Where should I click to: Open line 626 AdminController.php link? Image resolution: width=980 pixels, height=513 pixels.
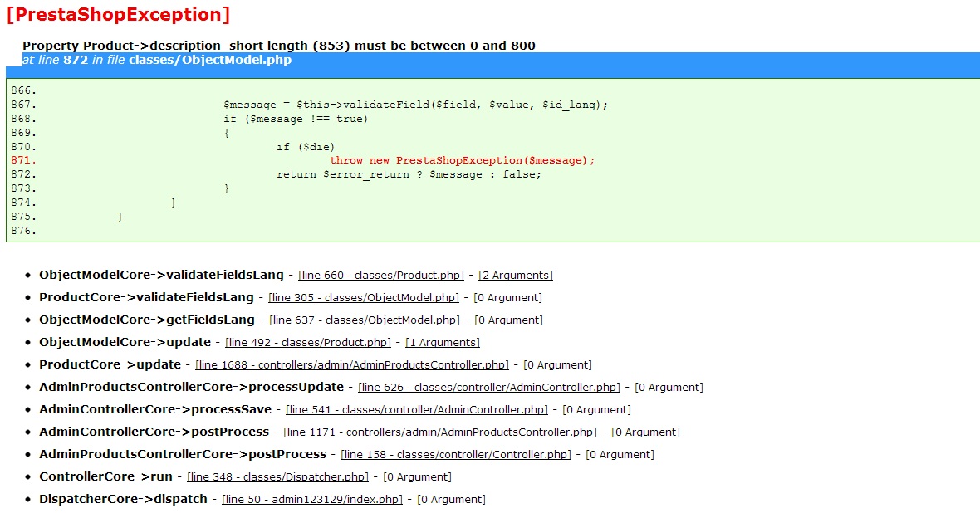pyautogui.click(x=488, y=388)
